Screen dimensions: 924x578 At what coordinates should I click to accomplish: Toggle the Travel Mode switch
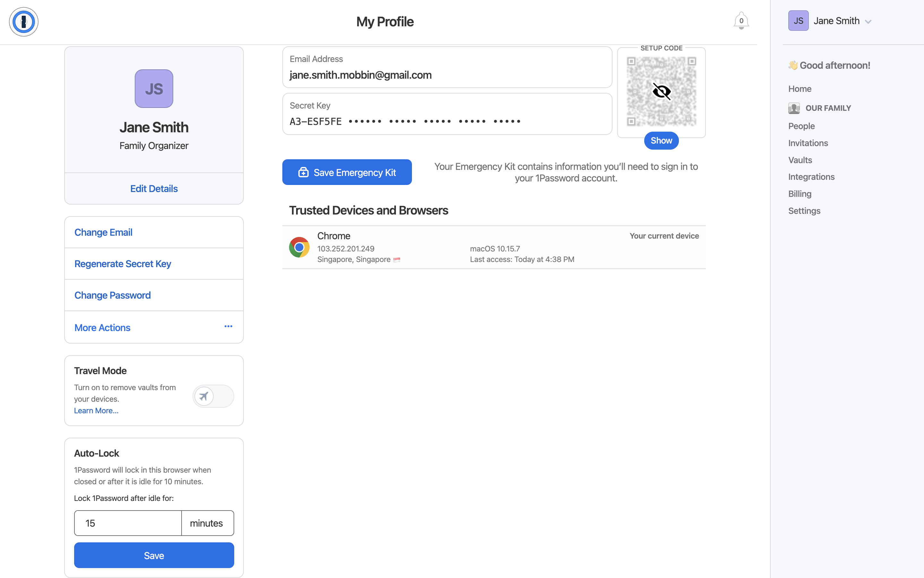(213, 396)
